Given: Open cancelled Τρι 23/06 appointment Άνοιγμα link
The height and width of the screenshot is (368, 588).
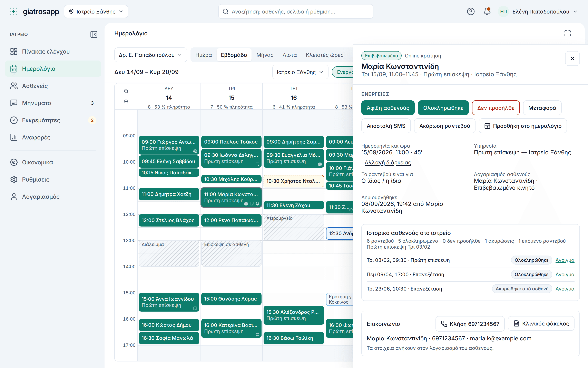Looking at the screenshot, I should coord(565,289).
